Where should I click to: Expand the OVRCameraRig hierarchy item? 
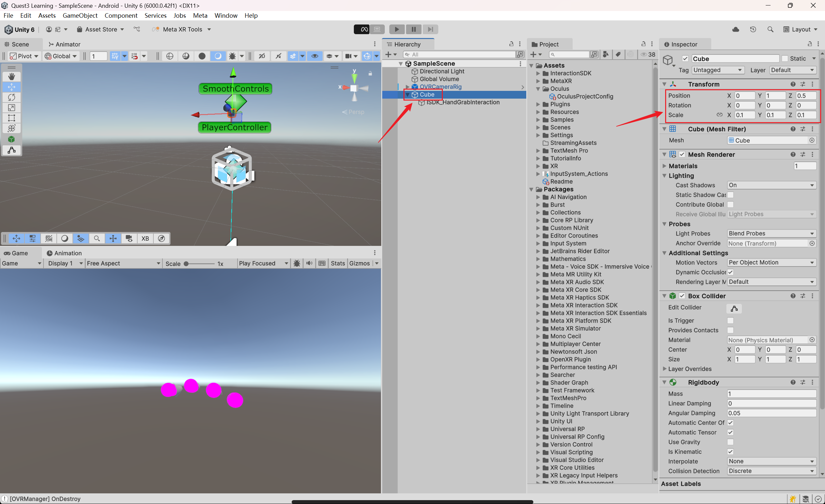[407, 87]
